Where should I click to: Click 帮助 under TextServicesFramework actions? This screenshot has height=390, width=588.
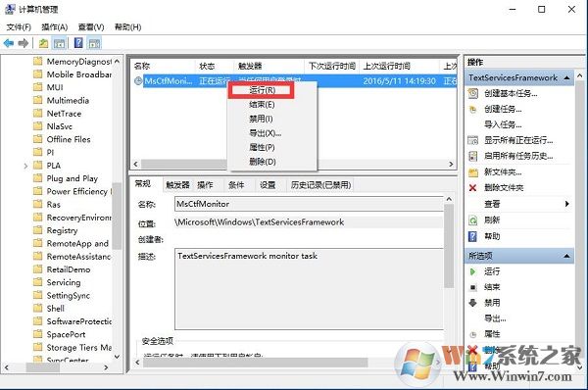(x=492, y=236)
